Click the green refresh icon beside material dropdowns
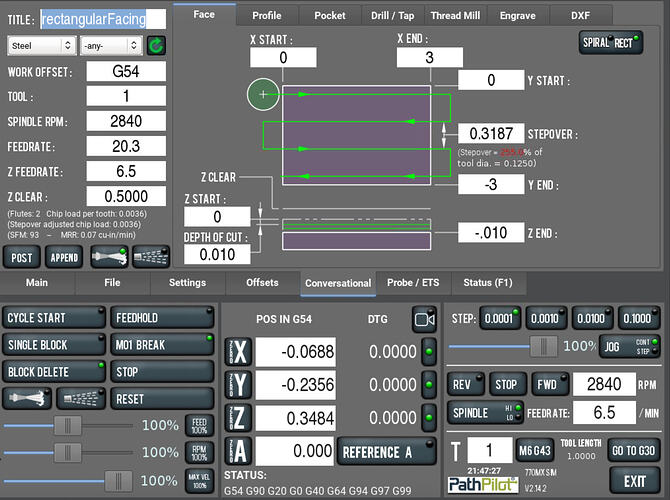 156,45
